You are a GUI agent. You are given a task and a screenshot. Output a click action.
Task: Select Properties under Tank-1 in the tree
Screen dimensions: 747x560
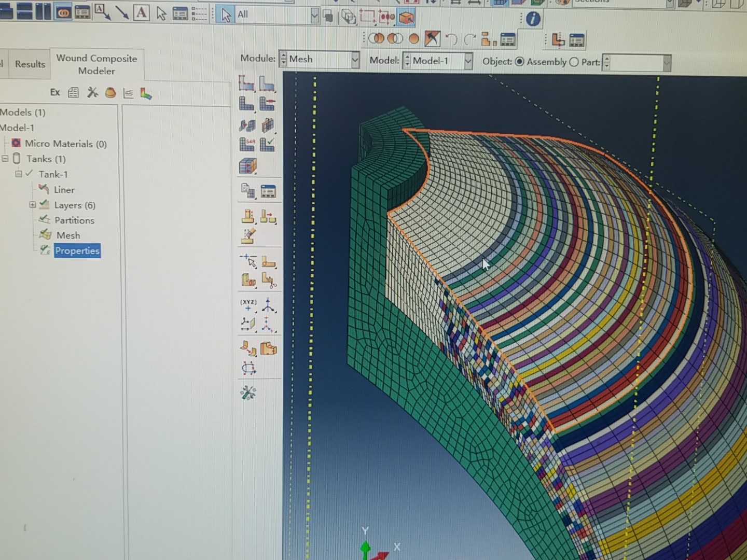click(77, 250)
